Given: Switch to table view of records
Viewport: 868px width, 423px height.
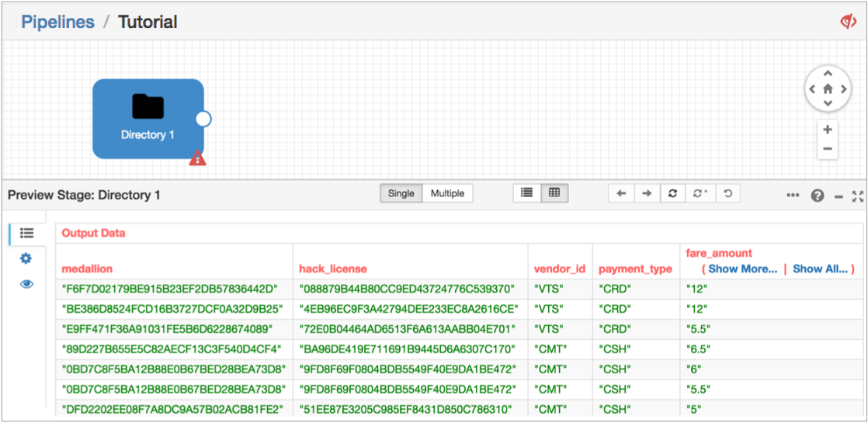Looking at the screenshot, I should [554, 193].
